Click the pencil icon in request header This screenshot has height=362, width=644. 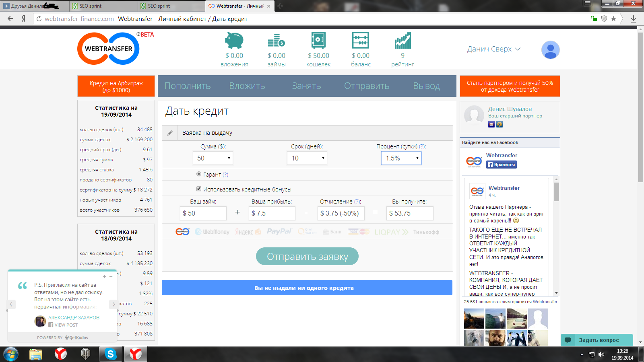pyautogui.click(x=170, y=133)
